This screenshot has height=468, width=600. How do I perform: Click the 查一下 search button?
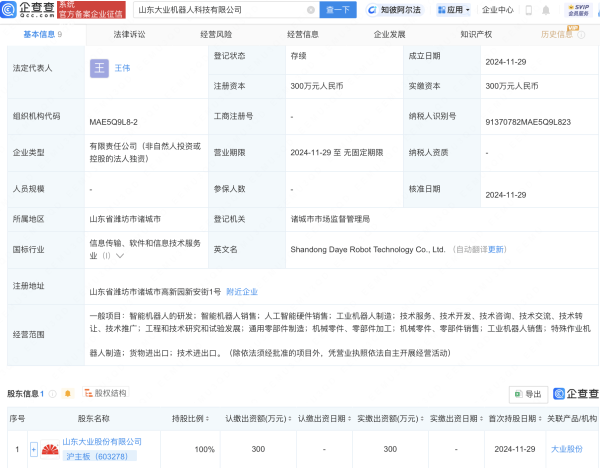(x=338, y=10)
